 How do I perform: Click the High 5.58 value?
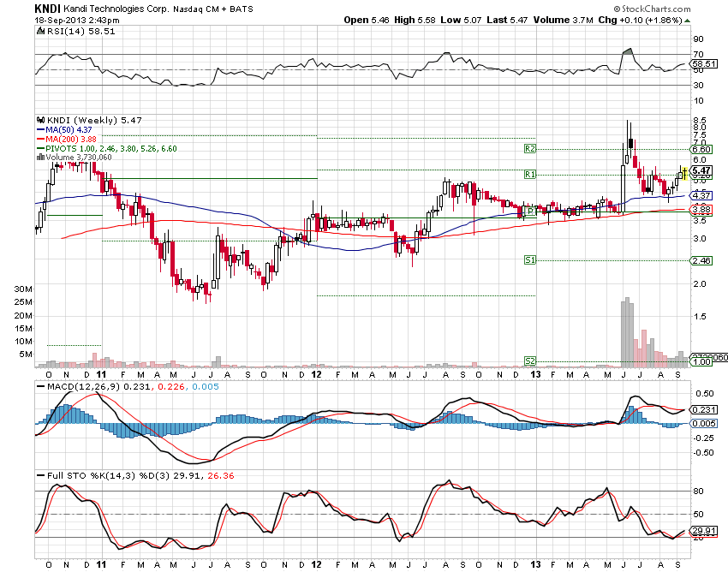(x=415, y=20)
